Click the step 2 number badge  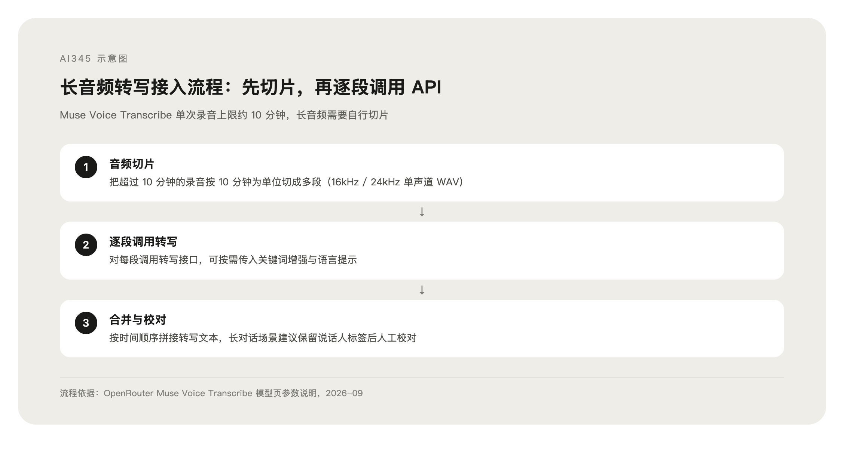pos(86,245)
